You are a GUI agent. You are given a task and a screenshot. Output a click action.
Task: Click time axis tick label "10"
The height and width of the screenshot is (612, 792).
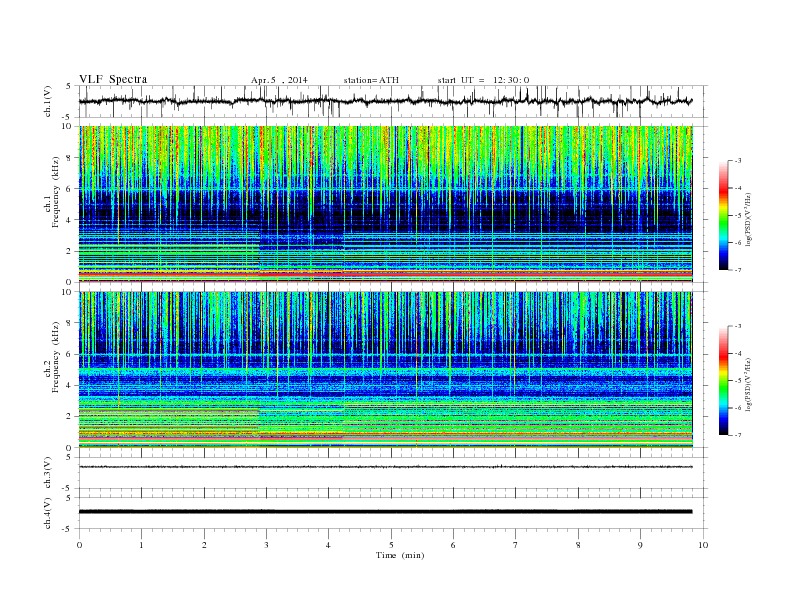[703, 545]
